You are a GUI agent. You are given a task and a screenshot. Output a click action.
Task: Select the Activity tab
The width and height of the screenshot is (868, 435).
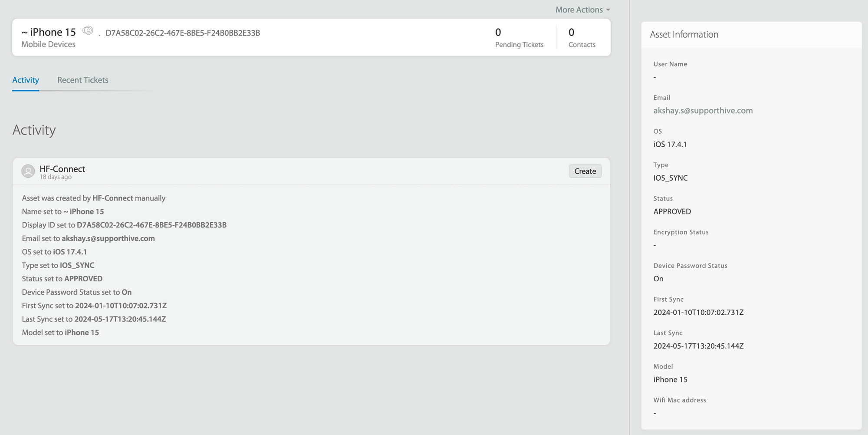[26, 80]
